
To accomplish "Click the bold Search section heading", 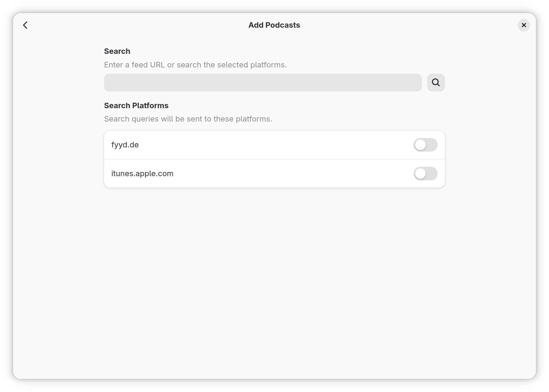I will pos(117,51).
